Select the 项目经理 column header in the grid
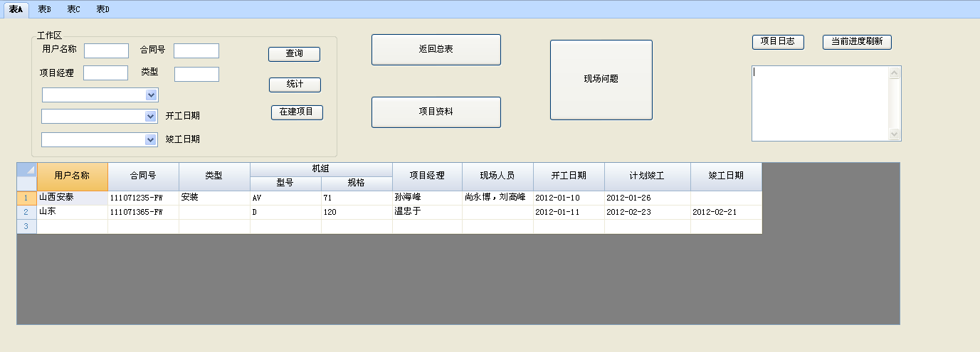Screen dimensions: 980x352 coord(427,176)
